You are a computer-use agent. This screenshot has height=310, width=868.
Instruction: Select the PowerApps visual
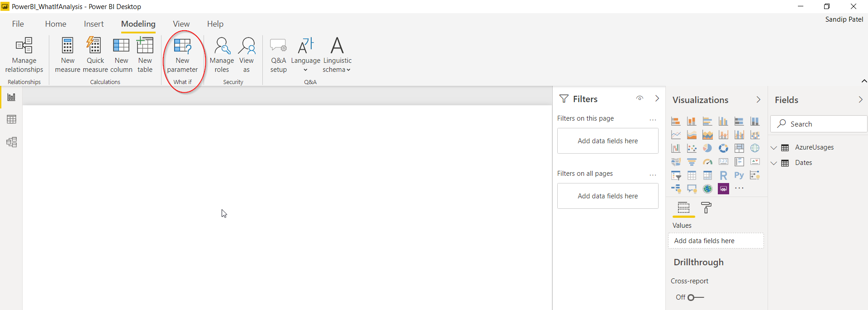[x=723, y=188]
